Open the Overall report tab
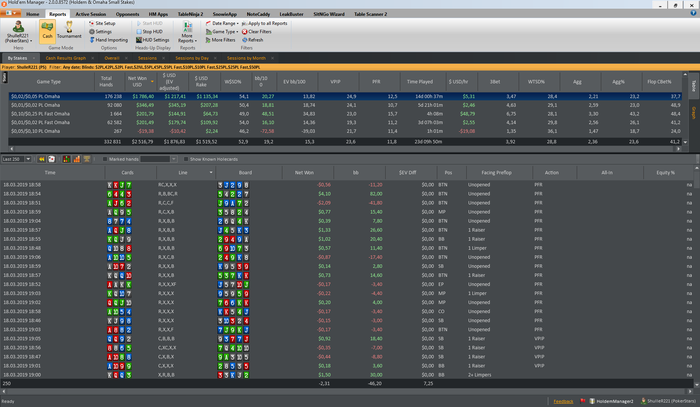The image size is (700, 407). [112, 58]
